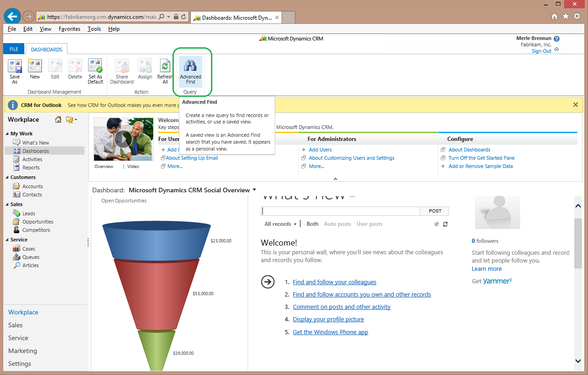Open Find and follow your colleagues link

click(334, 282)
